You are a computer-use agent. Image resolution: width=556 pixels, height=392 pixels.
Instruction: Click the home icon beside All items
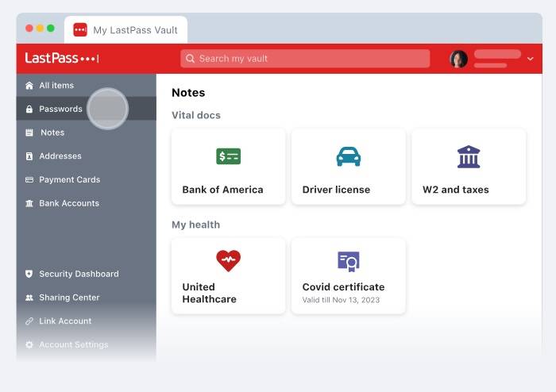tap(29, 86)
